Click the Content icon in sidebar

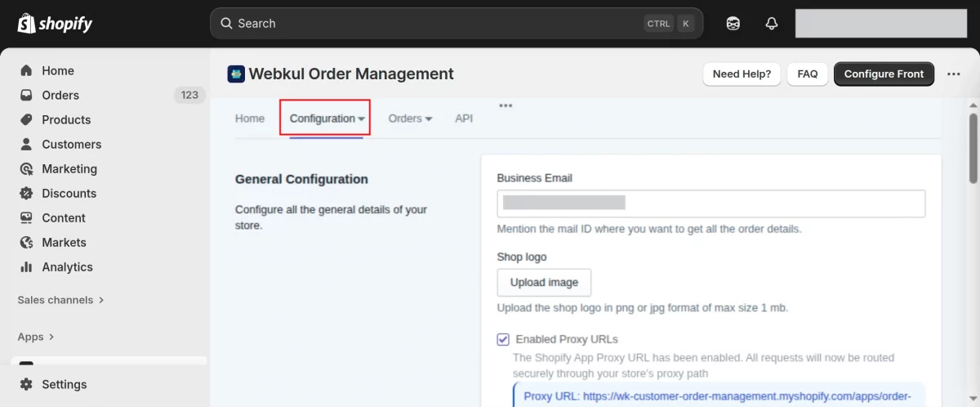26,218
